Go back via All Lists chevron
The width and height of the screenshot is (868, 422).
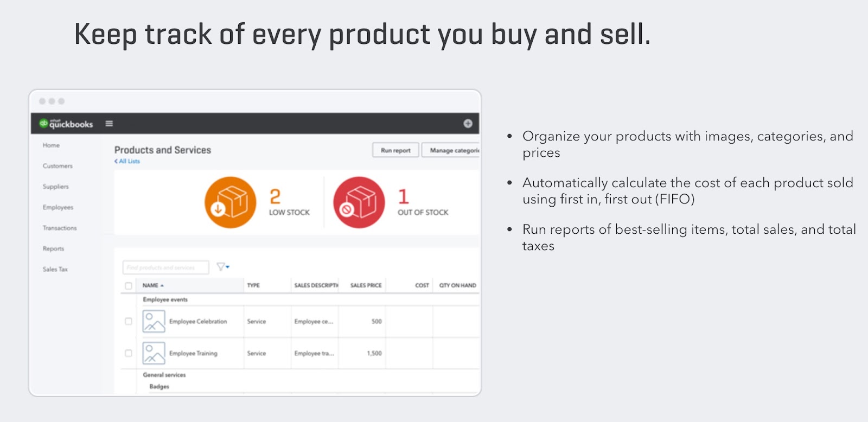116,161
